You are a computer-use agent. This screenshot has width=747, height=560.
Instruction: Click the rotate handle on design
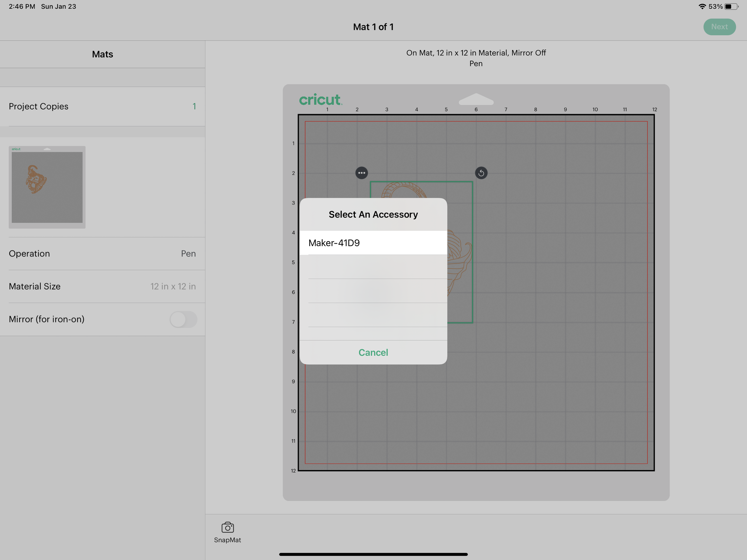point(481,173)
